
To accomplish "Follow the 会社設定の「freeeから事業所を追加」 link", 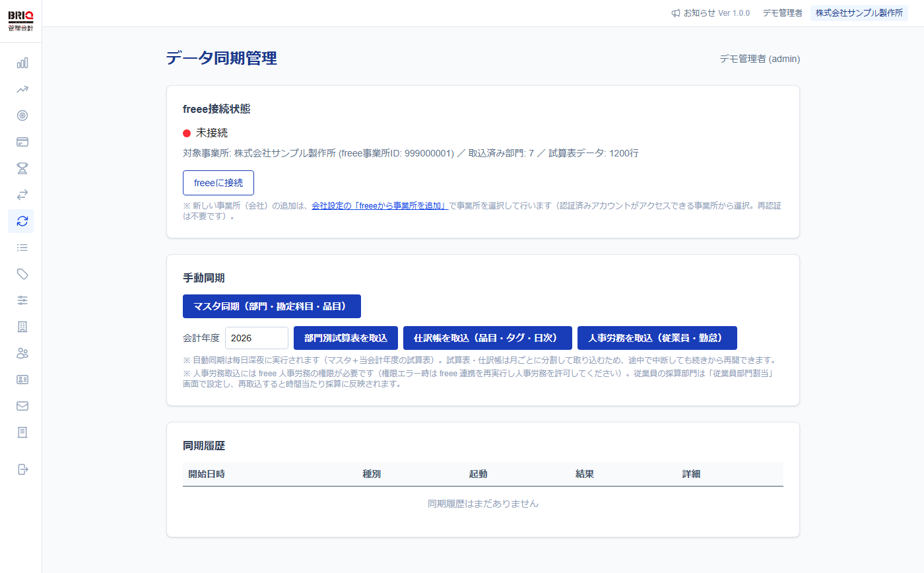I will [x=380, y=206].
